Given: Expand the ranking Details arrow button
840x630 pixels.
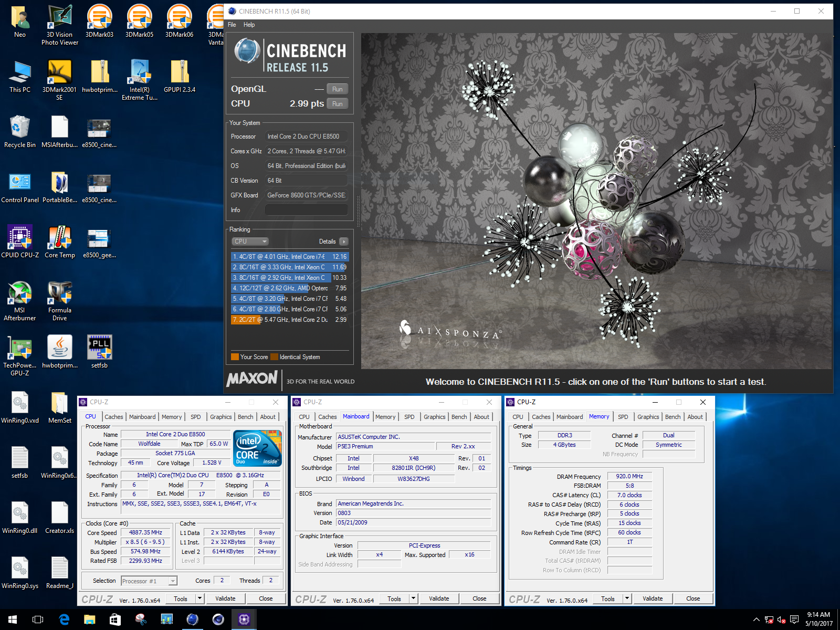Looking at the screenshot, I should click(x=344, y=241).
